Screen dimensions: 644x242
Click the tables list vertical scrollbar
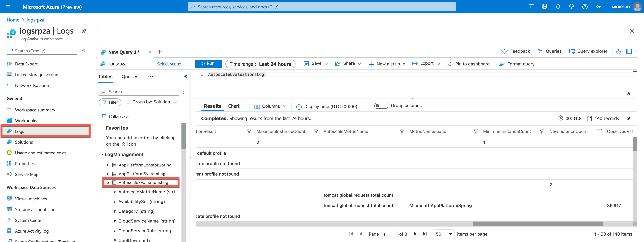click(184, 136)
